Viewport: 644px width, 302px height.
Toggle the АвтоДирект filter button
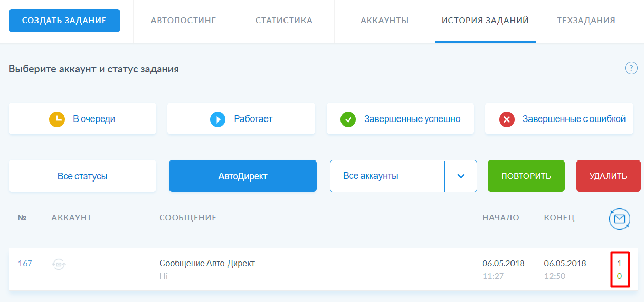click(x=242, y=176)
